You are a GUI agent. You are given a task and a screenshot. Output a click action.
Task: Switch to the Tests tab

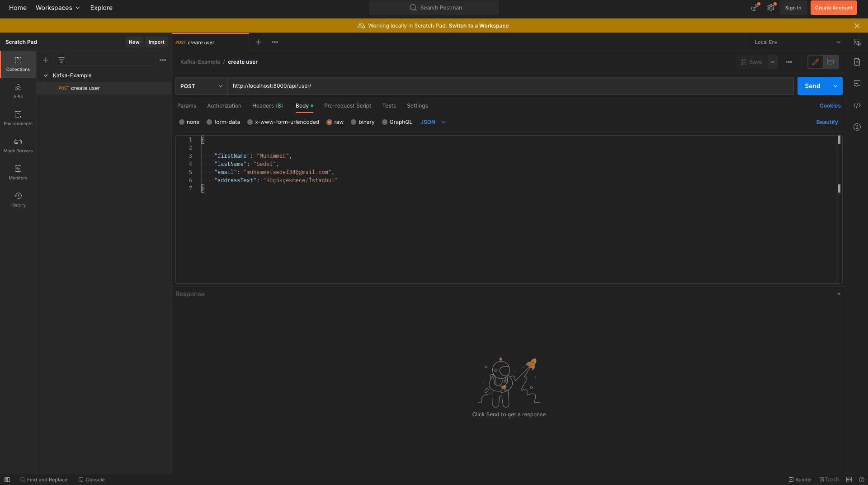coord(389,106)
